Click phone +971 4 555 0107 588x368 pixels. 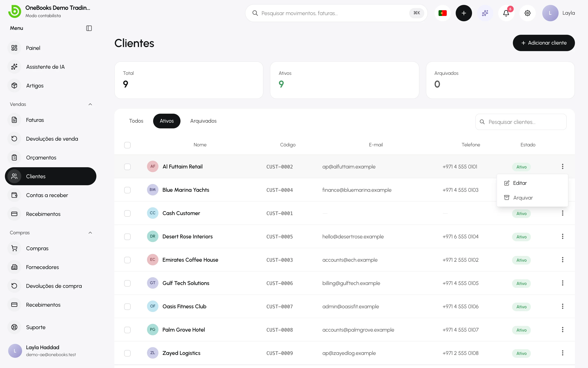coord(460,330)
